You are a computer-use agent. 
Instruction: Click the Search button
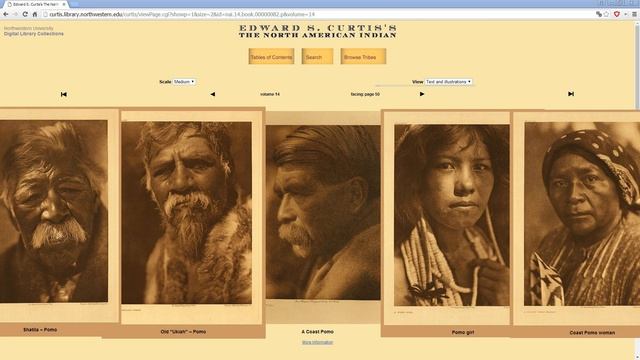tap(317, 57)
